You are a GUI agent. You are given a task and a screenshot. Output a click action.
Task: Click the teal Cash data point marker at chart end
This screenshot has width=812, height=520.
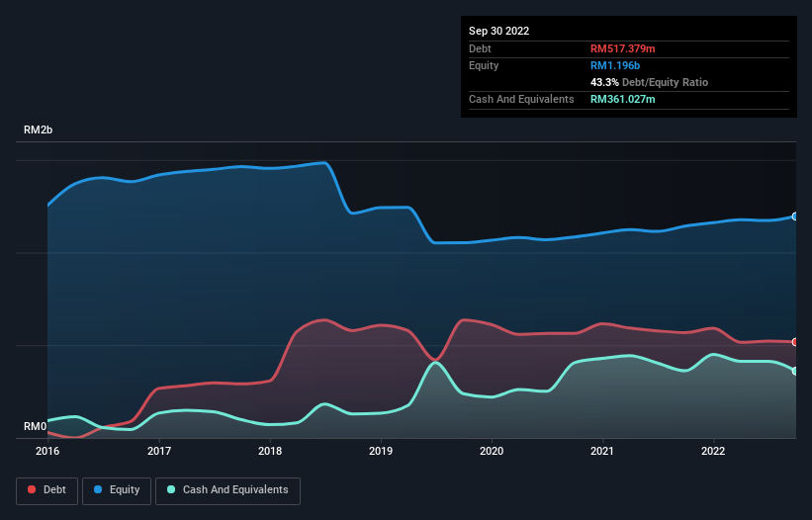point(795,371)
